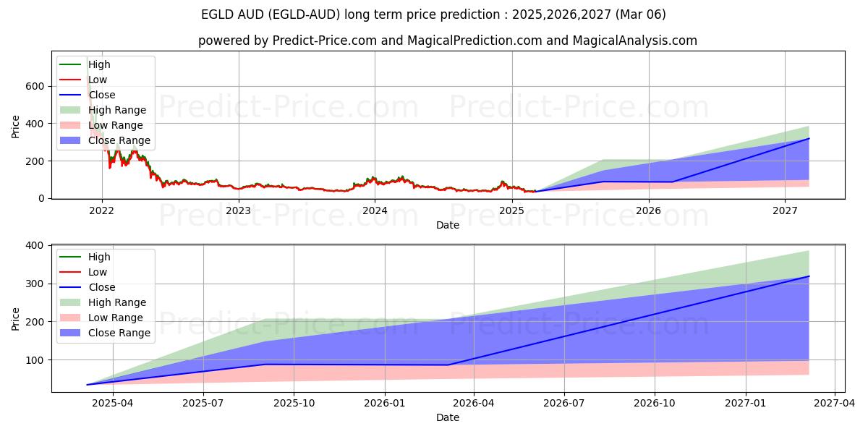Click the Close legend entry in top chart
The image size is (868, 434).
click(101, 95)
